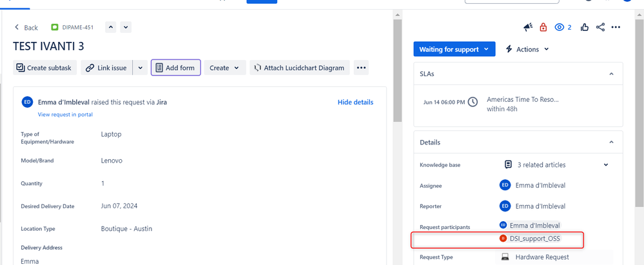Click the feedback megaphone icon
This screenshot has width=644, height=265.
coord(528,28)
